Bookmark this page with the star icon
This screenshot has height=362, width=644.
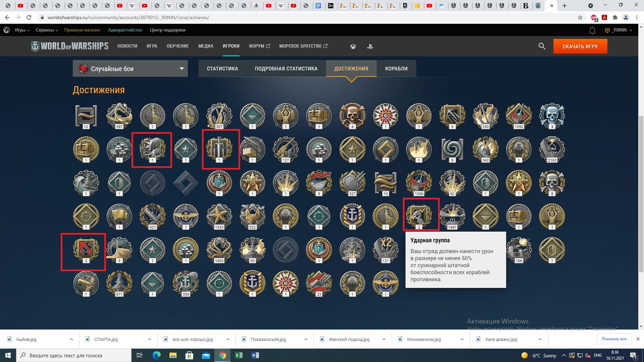tap(580, 17)
